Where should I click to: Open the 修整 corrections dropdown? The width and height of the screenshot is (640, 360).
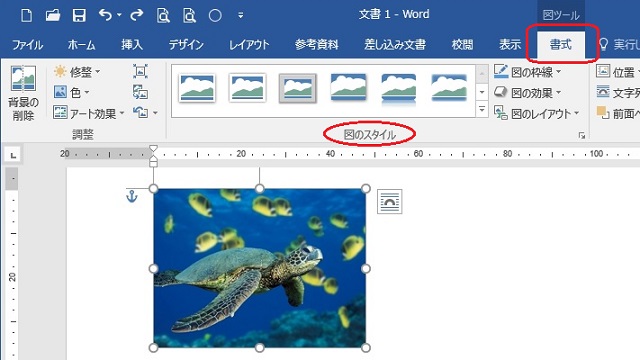(77, 72)
